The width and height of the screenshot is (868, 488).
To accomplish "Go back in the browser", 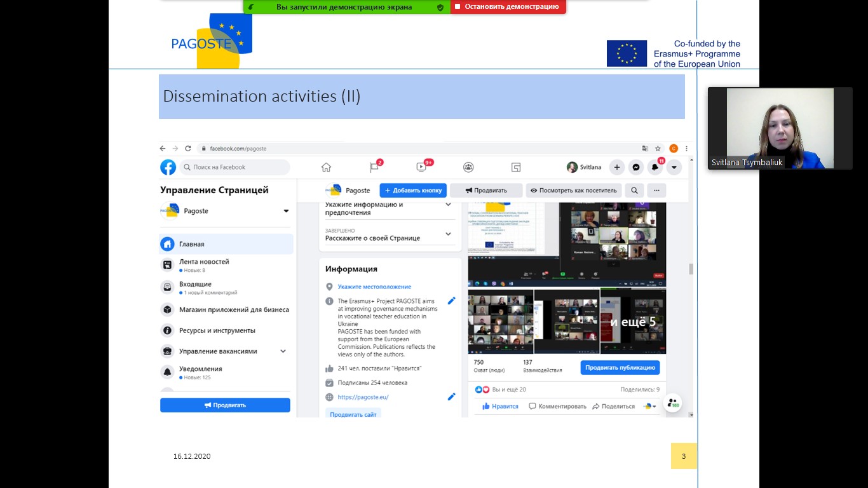I will [x=163, y=148].
